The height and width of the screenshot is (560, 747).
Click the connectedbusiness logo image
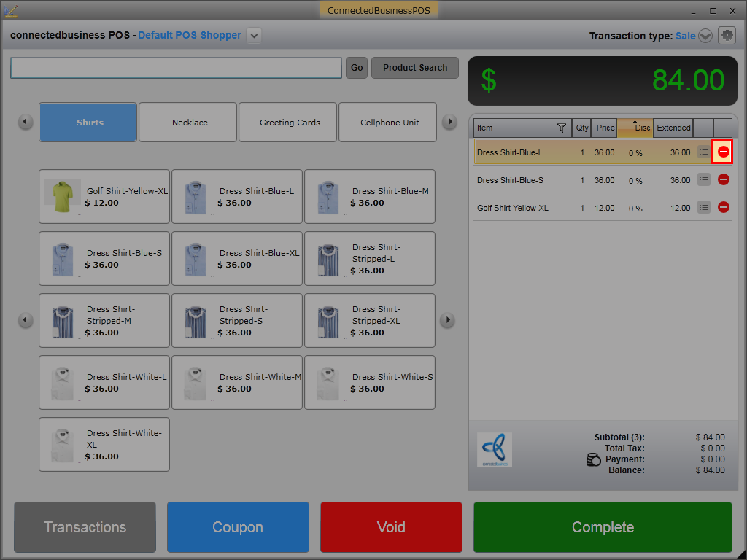495,449
